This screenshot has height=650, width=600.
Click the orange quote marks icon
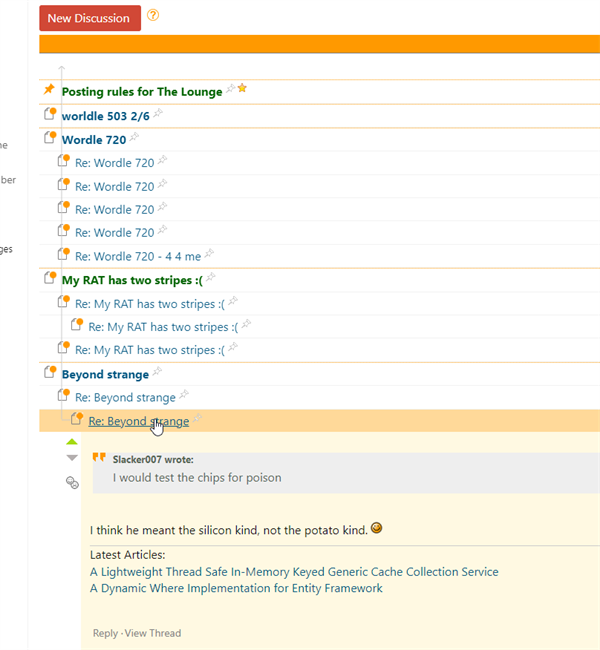tap(99, 457)
